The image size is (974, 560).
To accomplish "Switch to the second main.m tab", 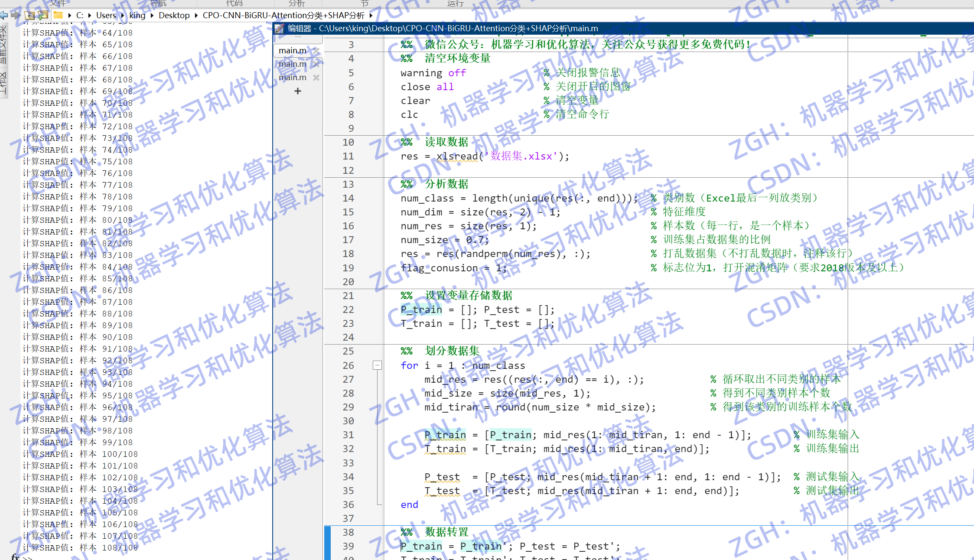I will click(293, 64).
